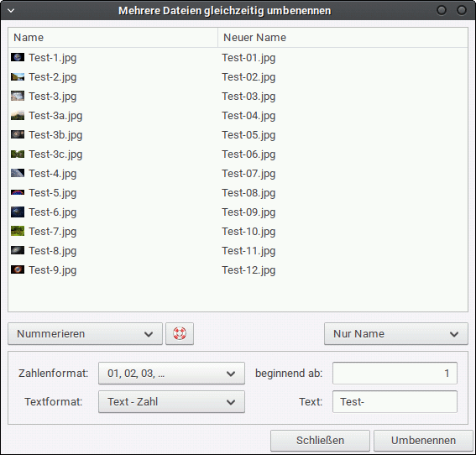Click the Umbenennen button
This screenshot has width=476, height=455.
pyautogui.click(x=423, y=440)
